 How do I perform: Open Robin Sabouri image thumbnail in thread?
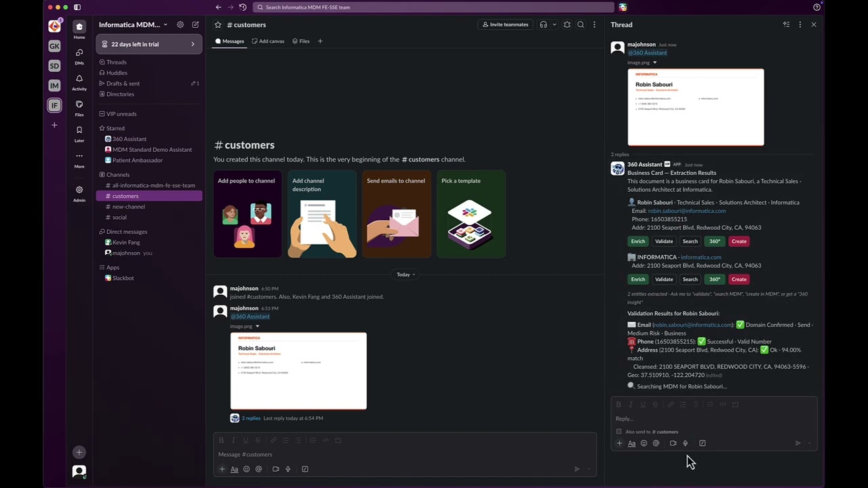[696, 107]
